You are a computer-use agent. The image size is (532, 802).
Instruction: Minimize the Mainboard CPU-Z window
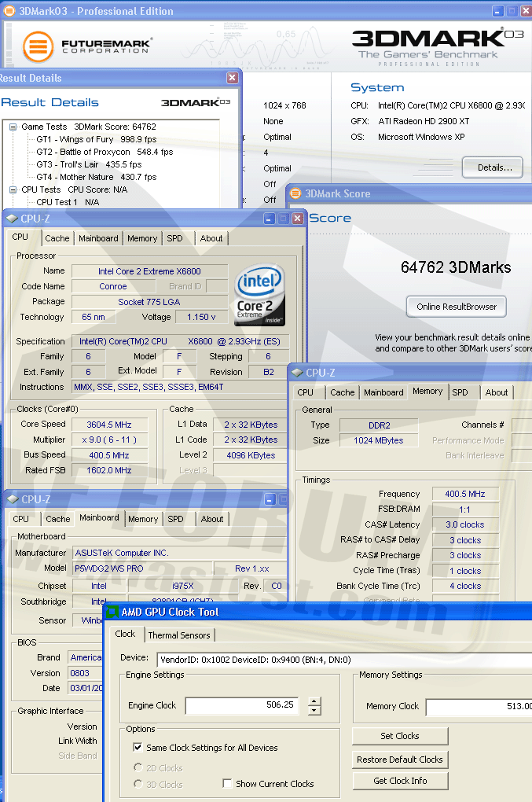(x=270, y=499)
